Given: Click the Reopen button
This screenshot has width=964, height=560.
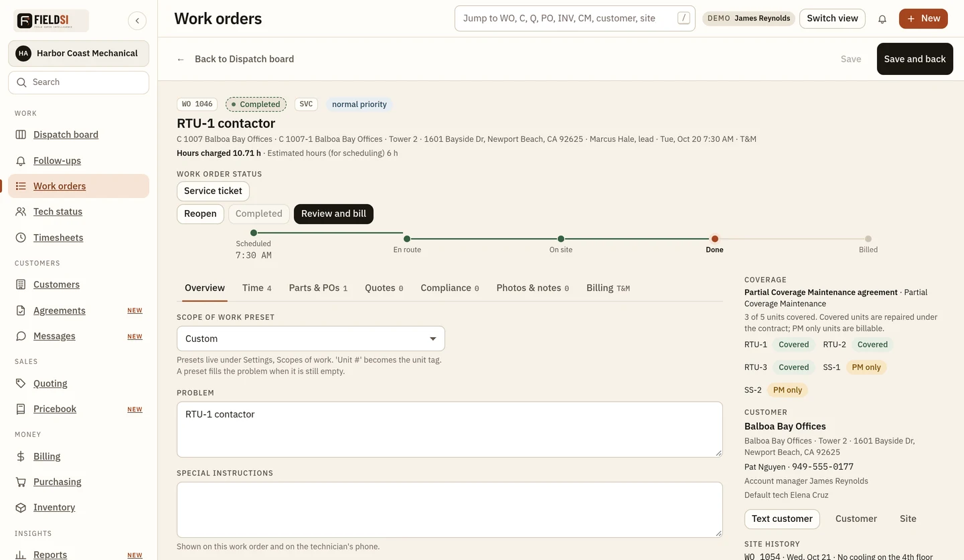Looking at the screenshot, I should click(200, 213).
